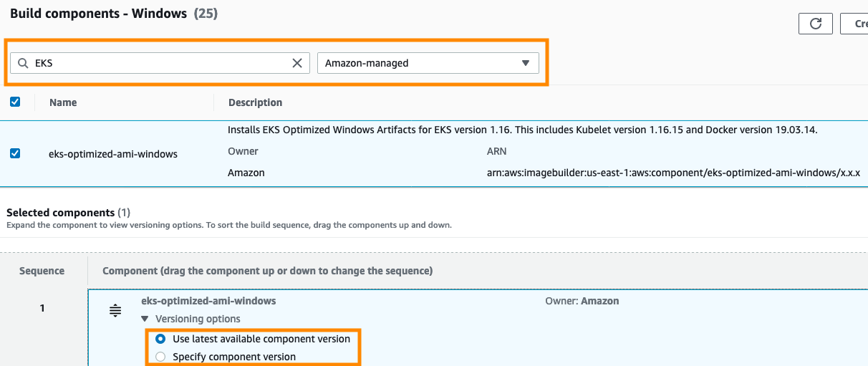The width and height of the screenshot is (868, 366).
Task: Click the Selected components section heading
Action: point(60,213)
